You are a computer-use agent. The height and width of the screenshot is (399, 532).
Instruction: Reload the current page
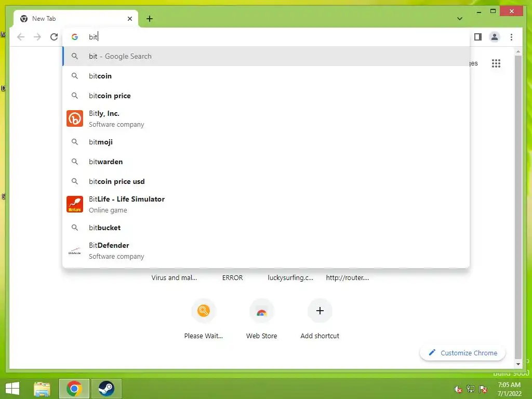coord(54,37)
